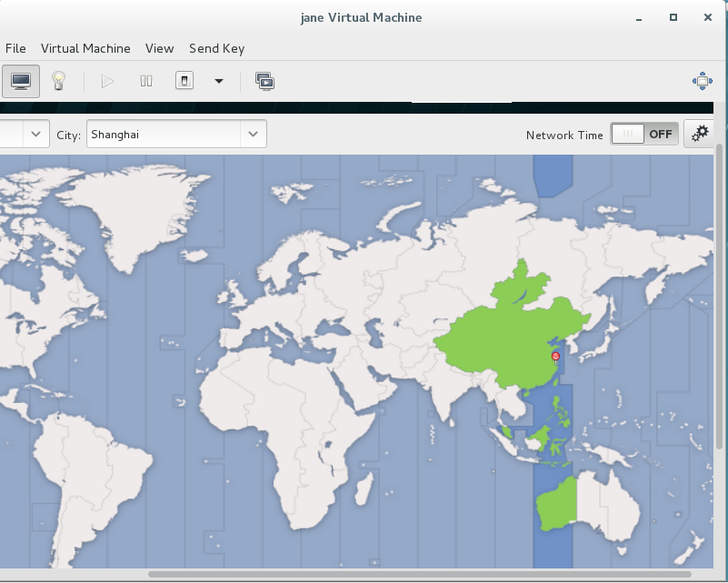Shut down the virtual machine power button
Image resolution: width=728 pixels, height=583 pixels.
(184, 81)
